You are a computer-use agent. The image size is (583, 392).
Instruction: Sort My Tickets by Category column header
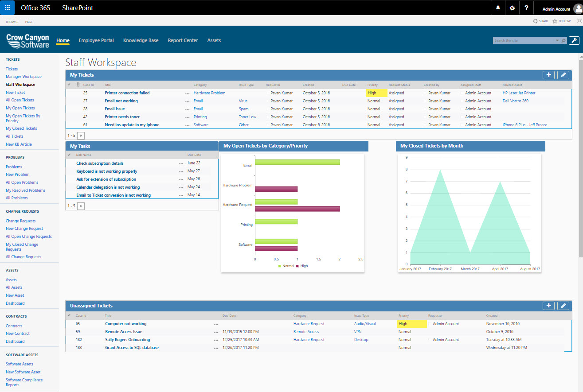pos(200,85)
